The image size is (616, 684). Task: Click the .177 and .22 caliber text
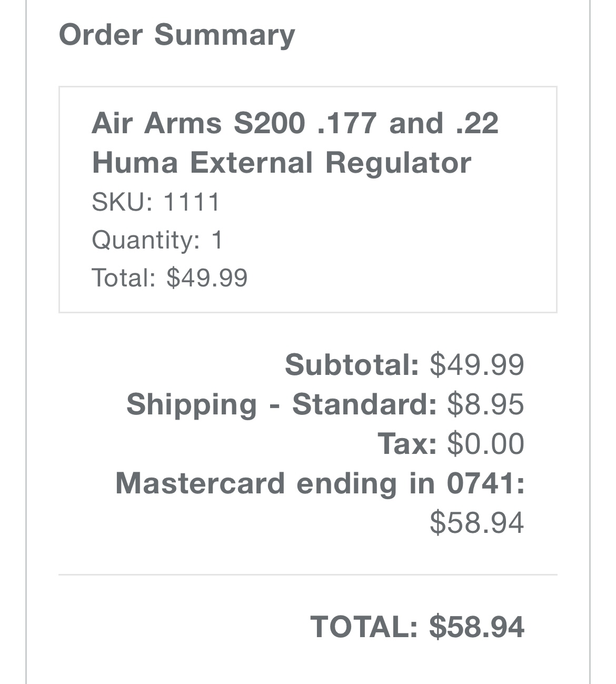click(408, 123)
